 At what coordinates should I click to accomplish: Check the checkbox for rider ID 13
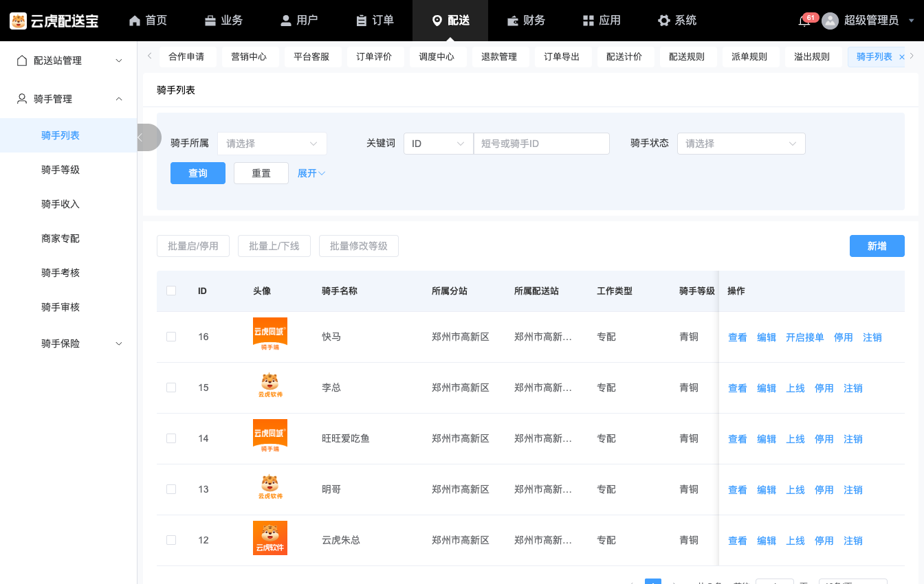[x=171, y=489]
